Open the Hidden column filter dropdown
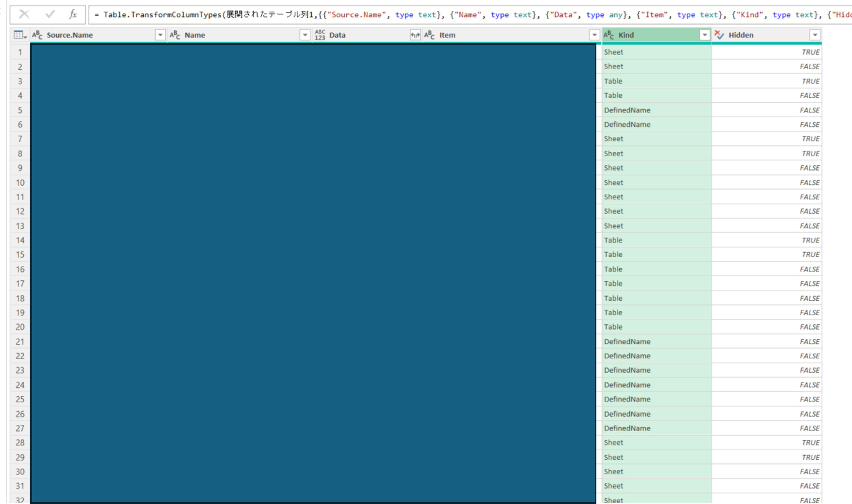Screen dimensions: 852x504 click(x=815, y=35)
